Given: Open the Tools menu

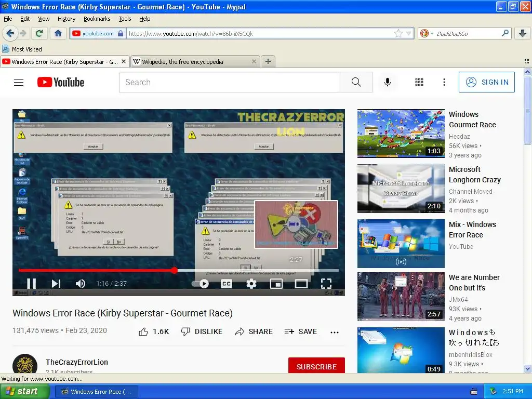Looking at the screenshot, I should 125,19.
